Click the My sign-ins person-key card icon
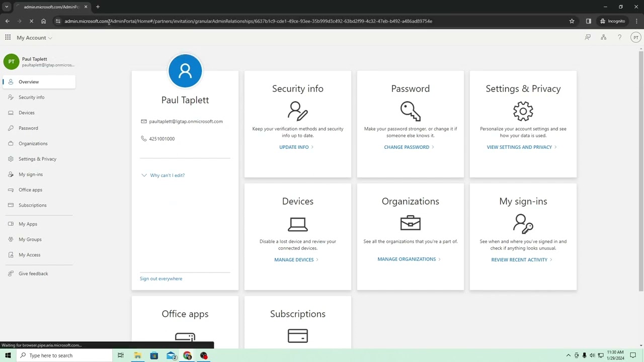This screenshot has width=644, height=362. click(x=523, y=224)
